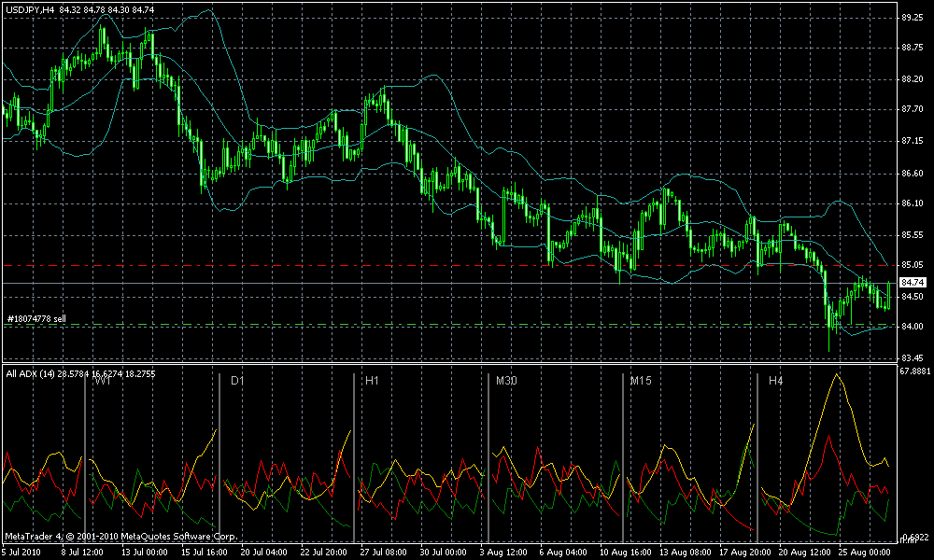Click the 67.8881 ADX scale maximum value
The height and width of the screenshot is (560, 934).
click(915, 371)
